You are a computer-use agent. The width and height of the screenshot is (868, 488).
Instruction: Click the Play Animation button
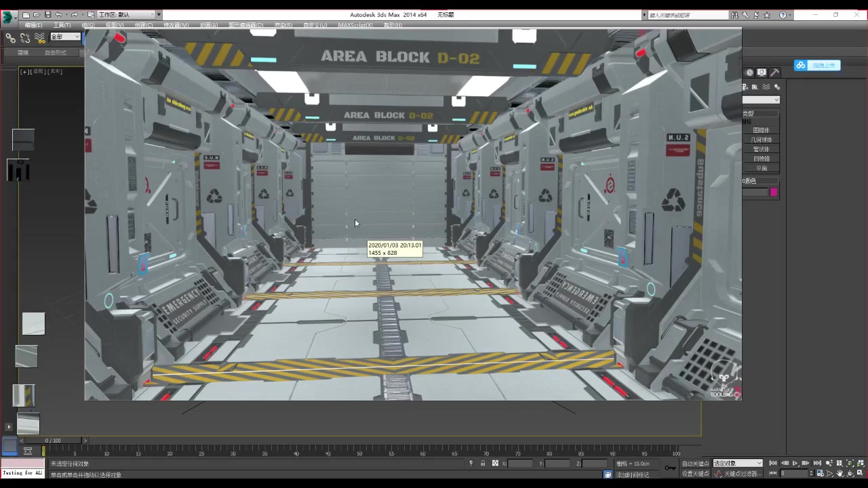click(x=795, y=463)
